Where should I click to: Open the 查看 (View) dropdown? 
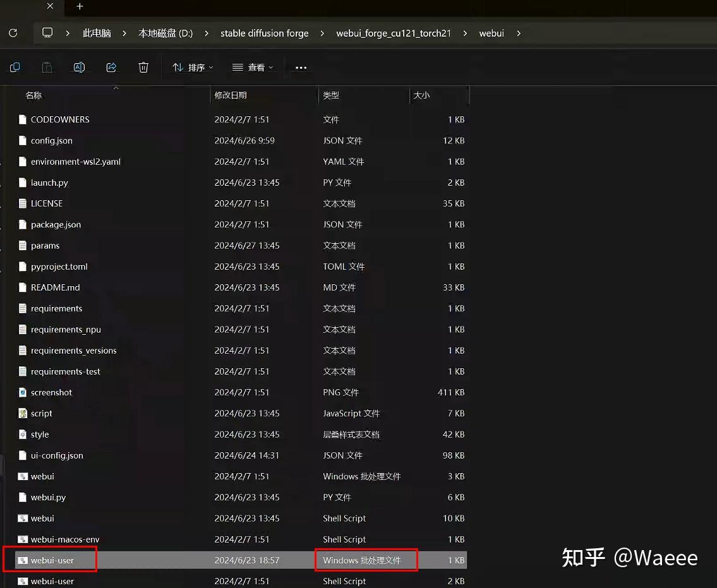252,67
